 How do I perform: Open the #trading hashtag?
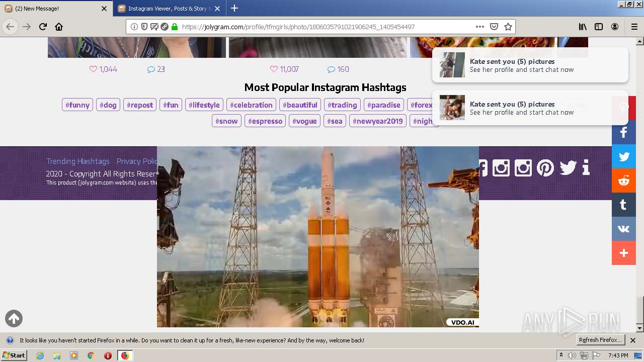(342, 105)
